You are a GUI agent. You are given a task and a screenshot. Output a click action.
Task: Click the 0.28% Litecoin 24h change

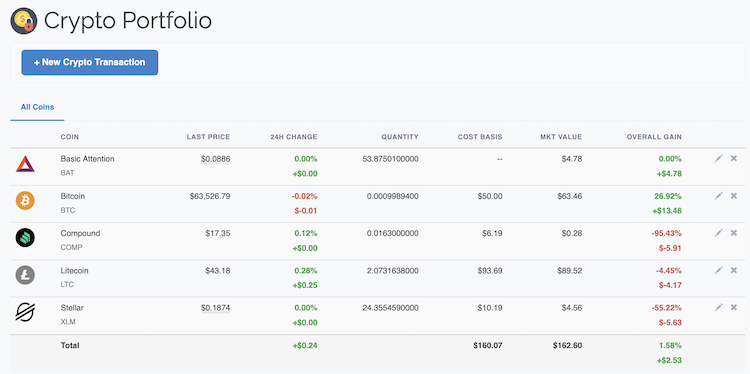click(306, 271)
